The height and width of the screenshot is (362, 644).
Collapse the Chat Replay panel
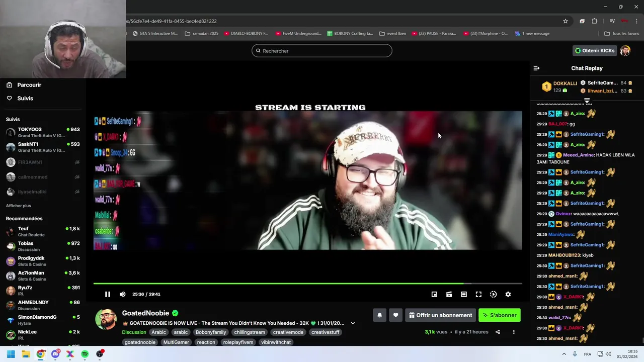(536, 68)
